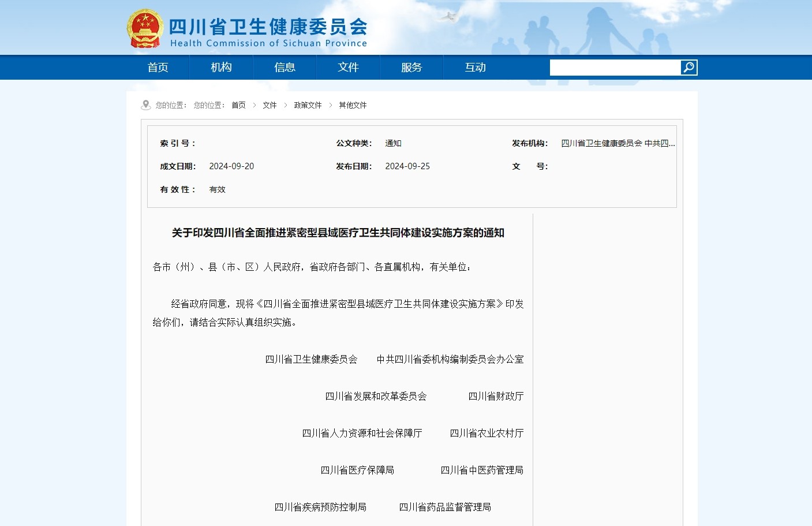Click the 四川省卫生健康委员会 site title

point(268,27)
